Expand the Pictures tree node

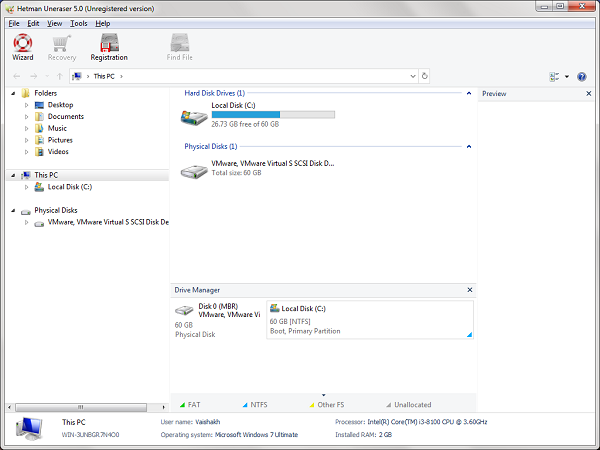26,140
